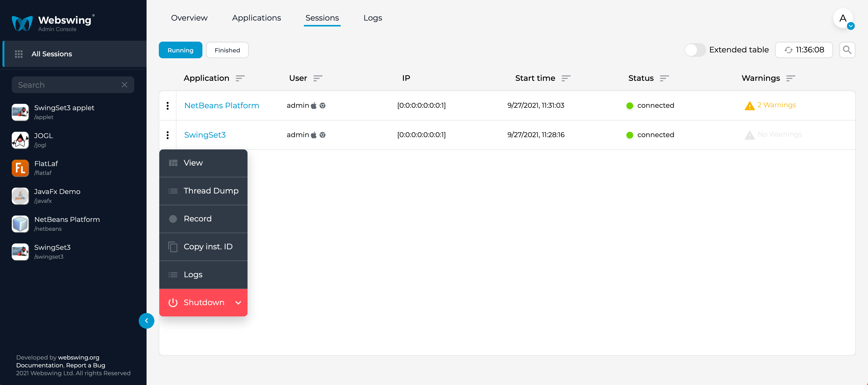Click the 9/27/2021, 11:31:03 start time

point(536,105)
